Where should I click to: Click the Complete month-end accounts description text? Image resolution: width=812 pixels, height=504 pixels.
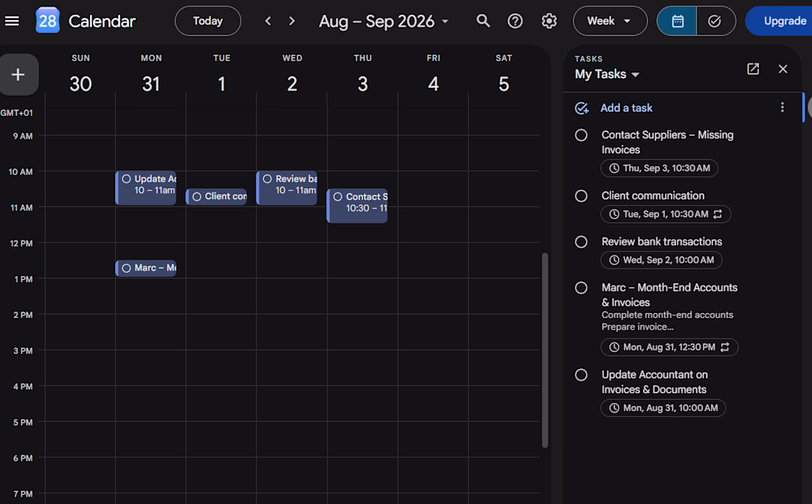tap(667, 315)
